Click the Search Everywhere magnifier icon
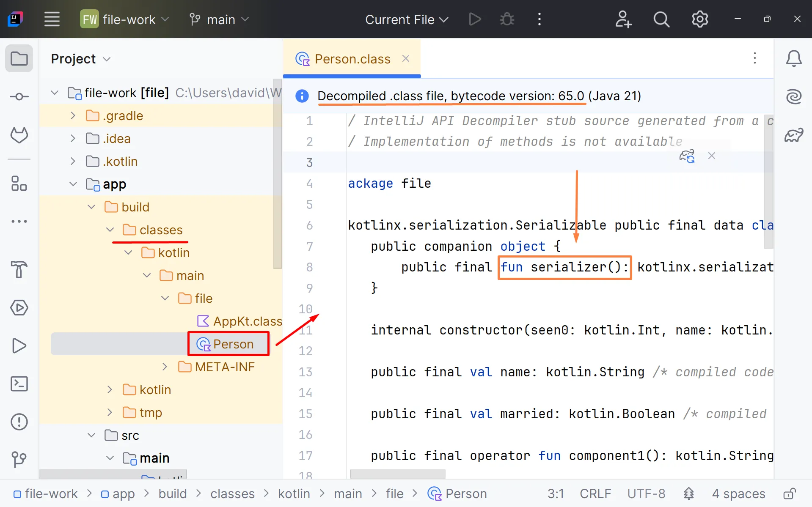 tap(661, 19)
